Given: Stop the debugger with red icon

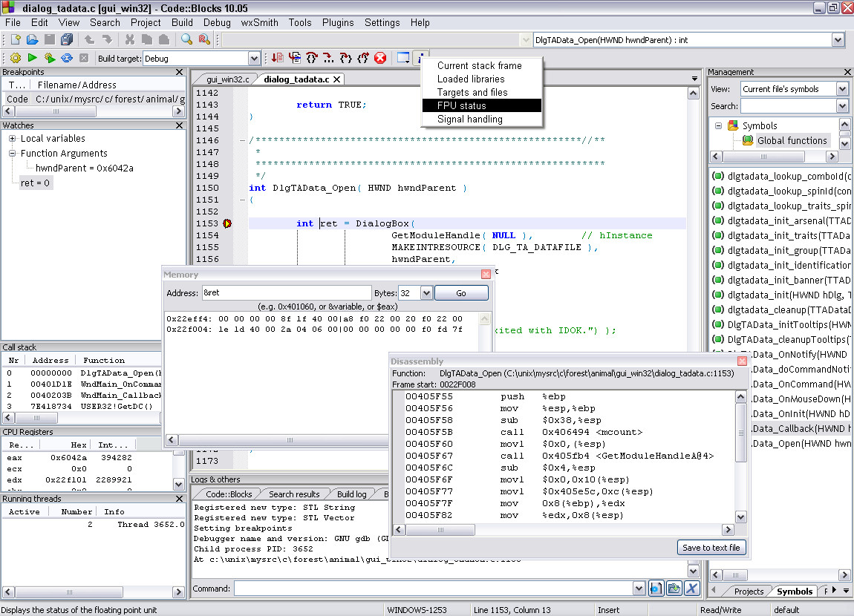Looking at the screenshot, I should tap(380, 58).
